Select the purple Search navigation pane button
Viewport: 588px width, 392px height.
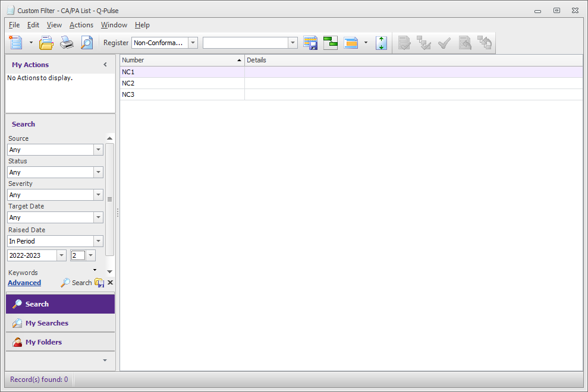(x=61, y=304)
